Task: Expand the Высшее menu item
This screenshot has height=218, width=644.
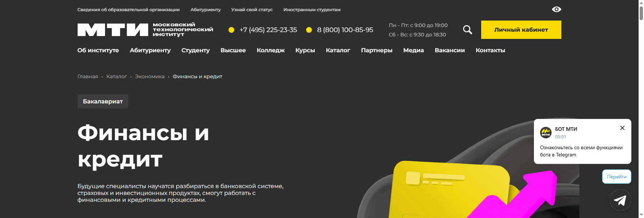Action: point(233,50)
